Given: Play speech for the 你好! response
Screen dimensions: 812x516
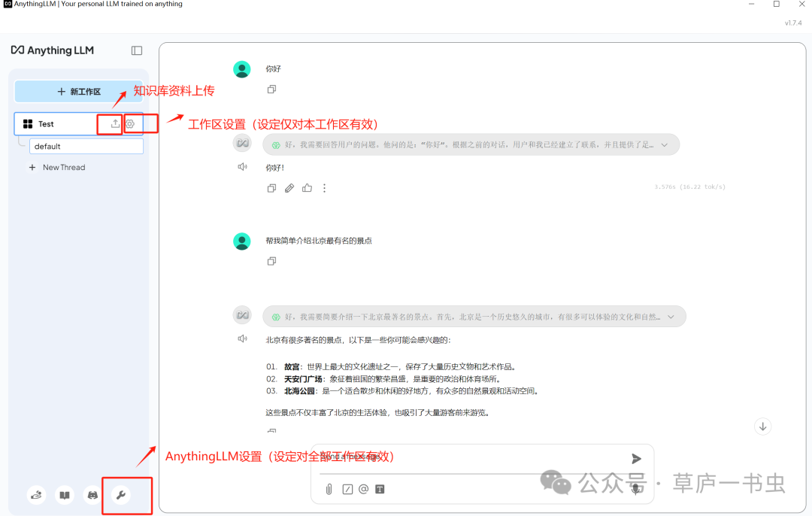Looking at the screenshot, I should [x=242, y=167].
